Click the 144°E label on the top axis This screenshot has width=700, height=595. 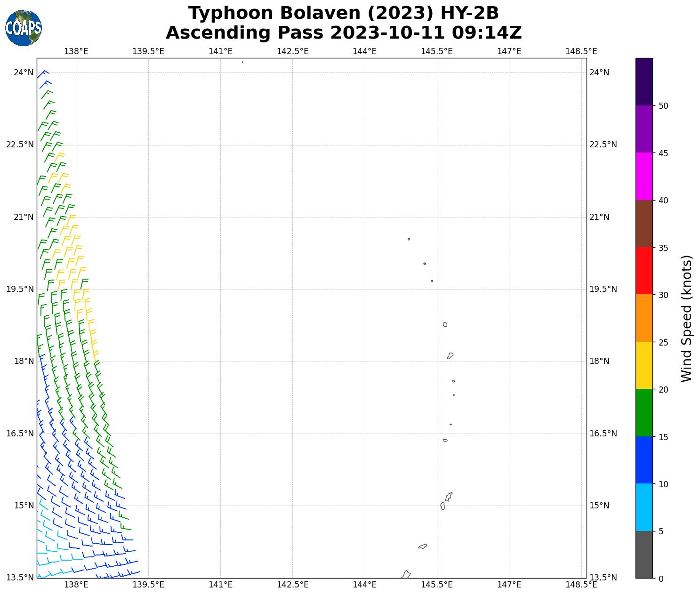click(x=364, y=51)
